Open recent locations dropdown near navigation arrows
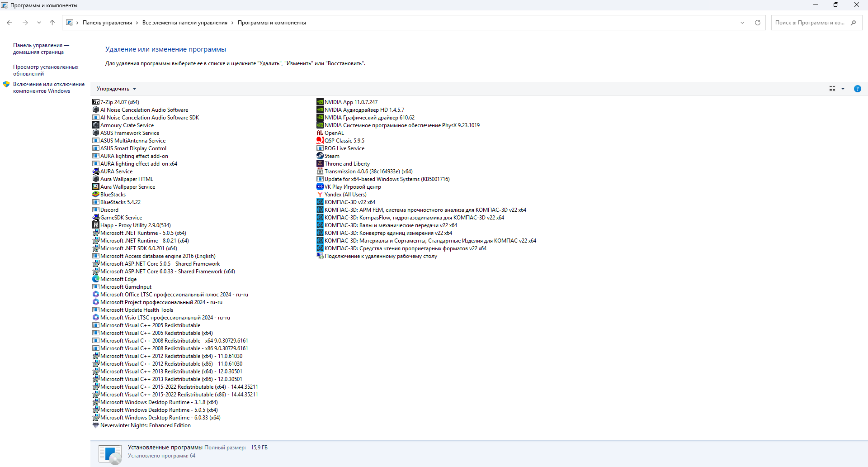Viewport: 868px width, 467px height. [39, 23]
